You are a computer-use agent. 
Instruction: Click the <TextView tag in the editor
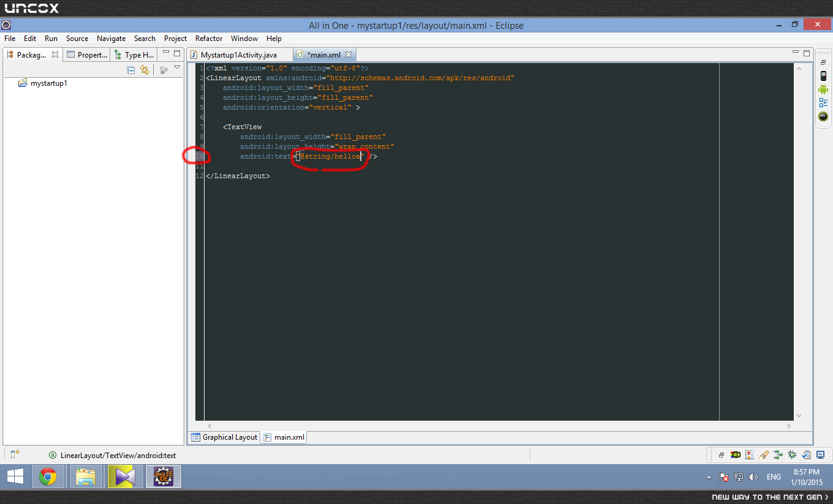point(243,127)
